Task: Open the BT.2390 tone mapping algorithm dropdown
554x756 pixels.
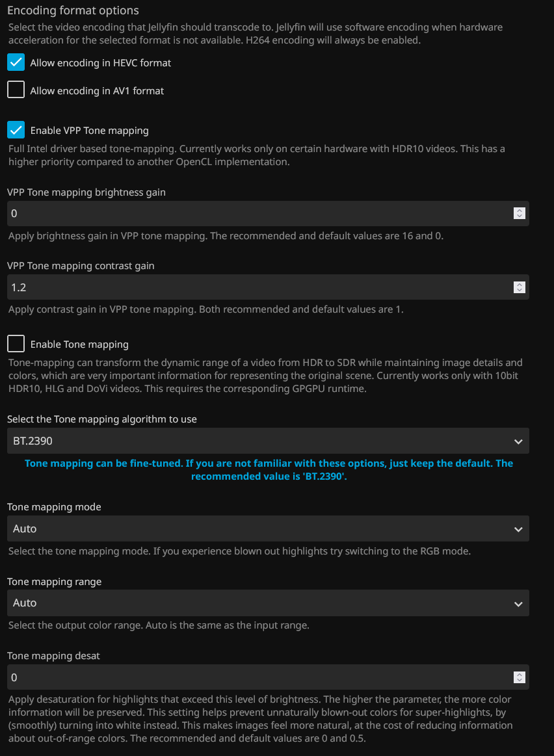Action: 267,441
